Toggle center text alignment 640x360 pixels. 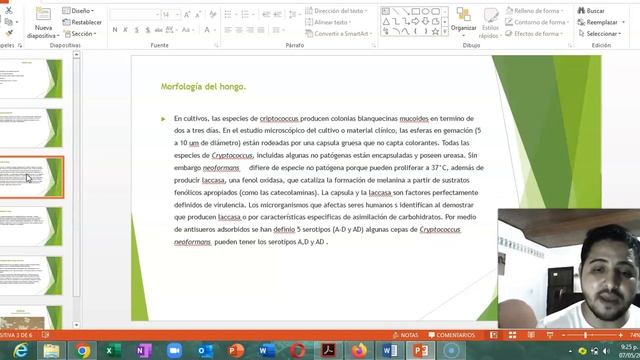pyautogui.click(x=239, y=30)
